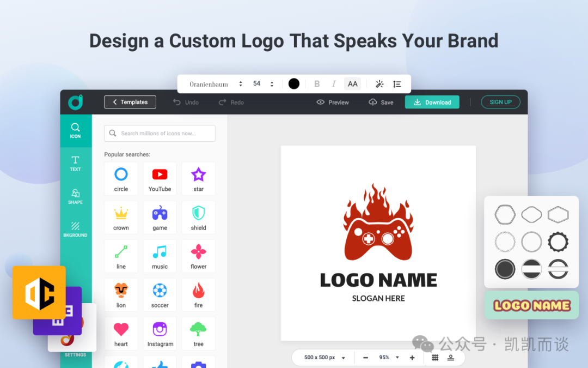Open the SHAPE sidebar tab

pyautogui.click(x=75, y=197)
